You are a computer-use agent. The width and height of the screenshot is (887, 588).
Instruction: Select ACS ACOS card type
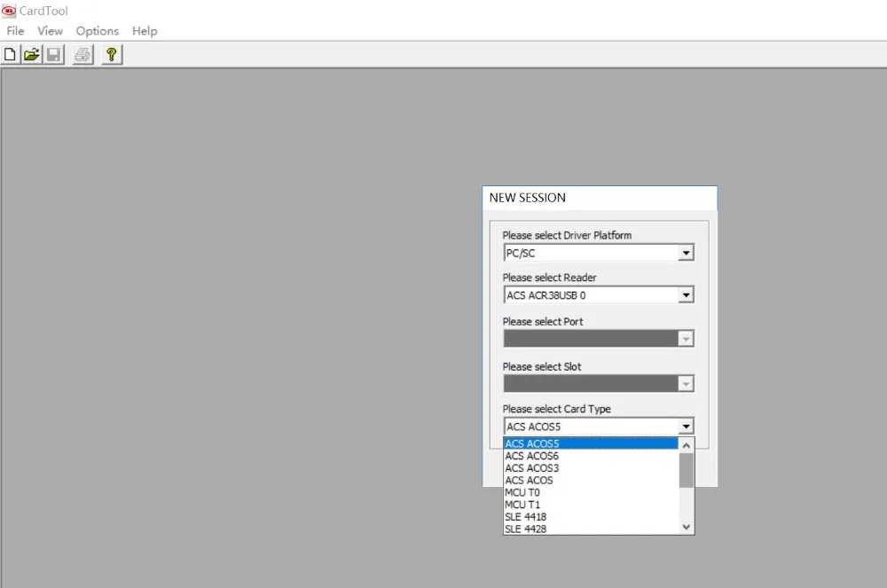point(591,480)
